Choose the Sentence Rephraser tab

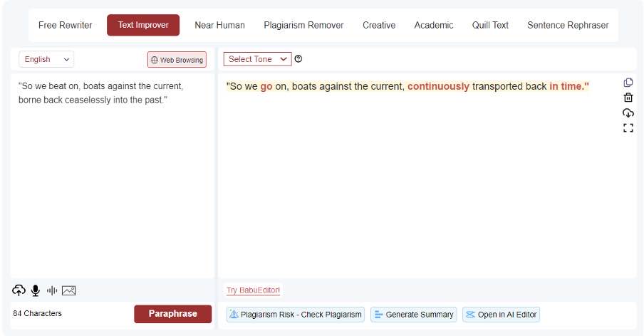click(568, 25)
